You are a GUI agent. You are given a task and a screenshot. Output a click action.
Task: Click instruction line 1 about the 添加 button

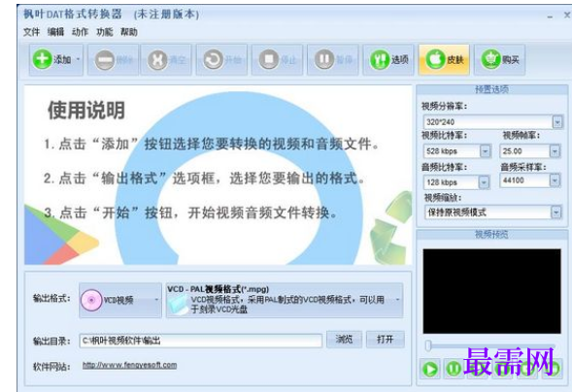point(212,145)
